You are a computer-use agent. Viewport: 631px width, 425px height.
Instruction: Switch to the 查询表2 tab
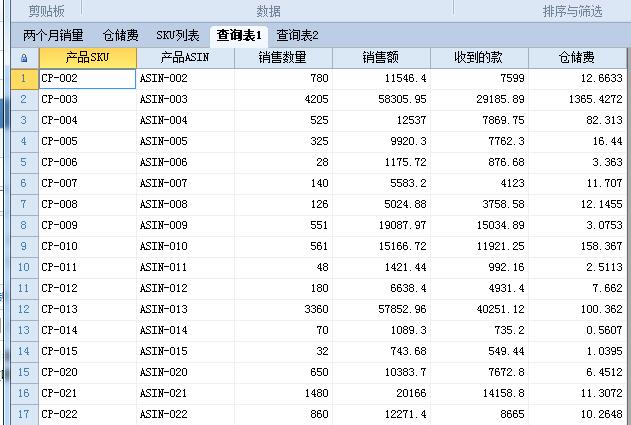click(x=298, y=35)
